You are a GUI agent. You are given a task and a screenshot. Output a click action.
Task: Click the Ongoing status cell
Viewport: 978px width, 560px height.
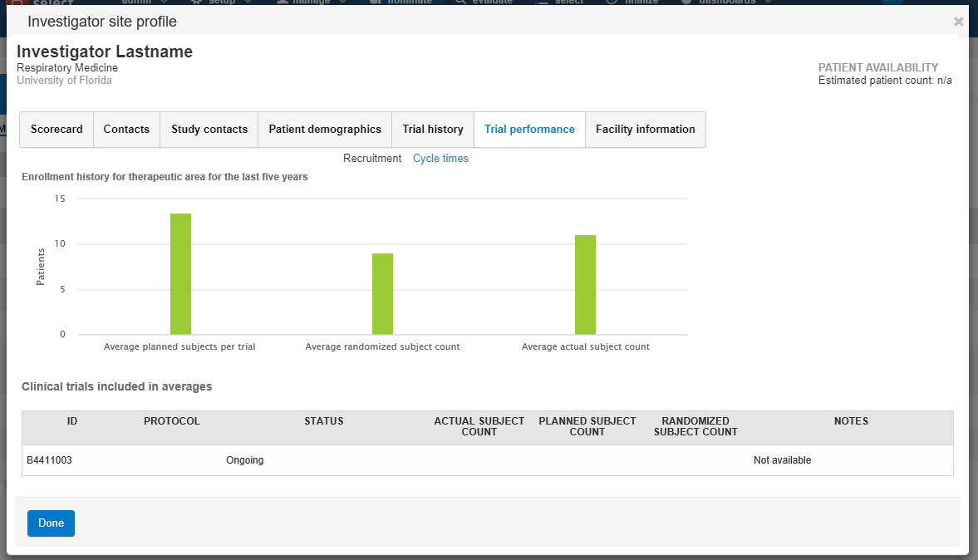244,460
